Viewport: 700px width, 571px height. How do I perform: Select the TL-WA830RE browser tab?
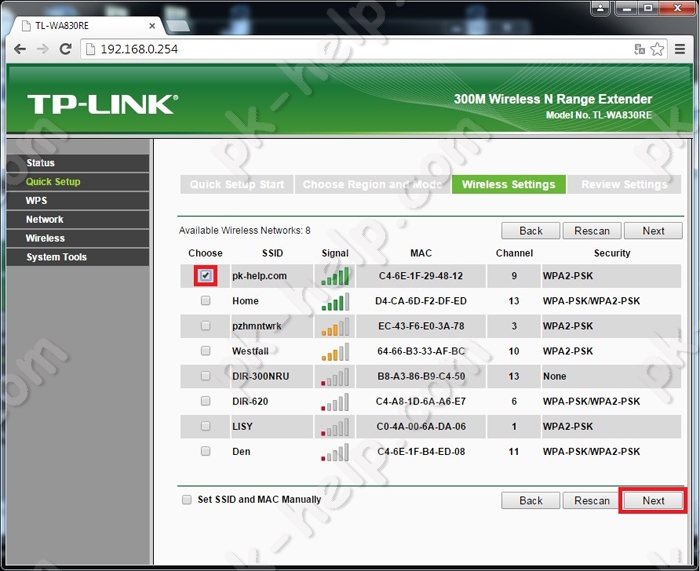(88, 26)
